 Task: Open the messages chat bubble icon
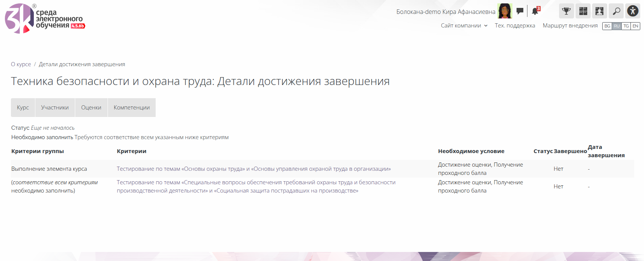[520, 11]
